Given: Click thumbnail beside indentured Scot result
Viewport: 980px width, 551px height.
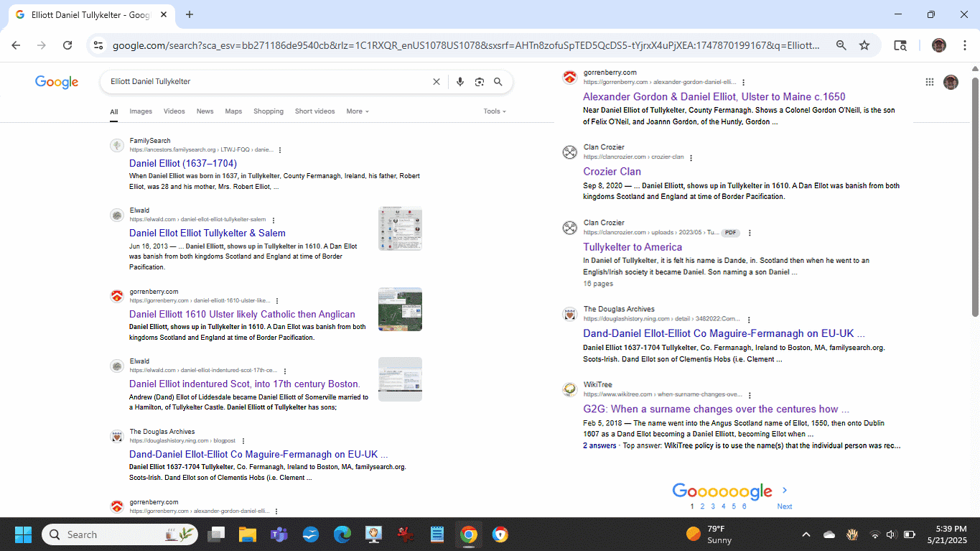Looking at the screenshot, I should click(400, 379).
